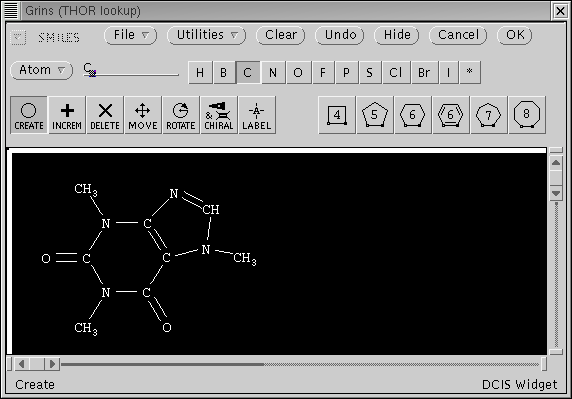Click the vertical scrollbar up arrow
The height and width of the screenshot is (399, 572).
click(556, 163)
